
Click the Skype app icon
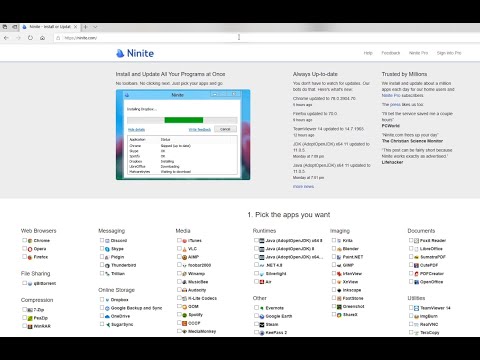click(107, 249)
